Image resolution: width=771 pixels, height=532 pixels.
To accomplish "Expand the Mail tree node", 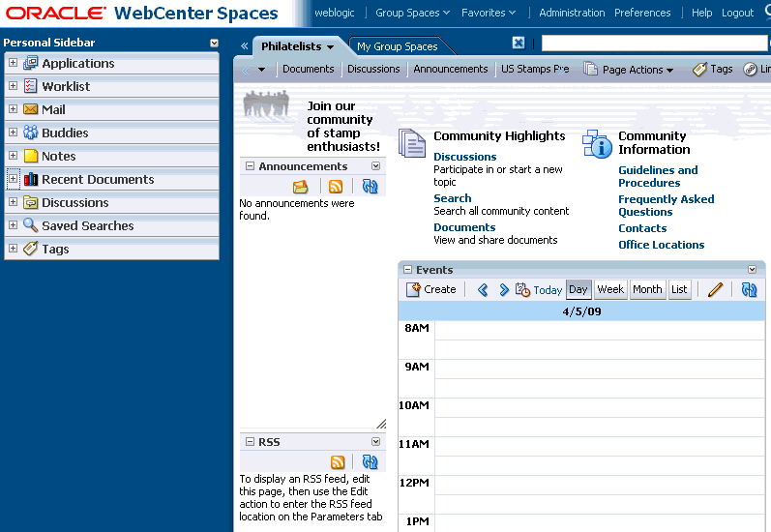I will pyautogui.click(x=14, y=108).
